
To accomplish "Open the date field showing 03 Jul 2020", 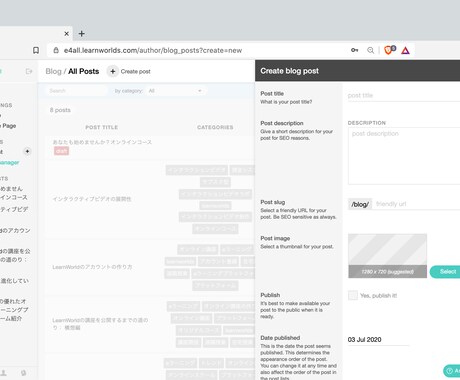I will tap(378, 340).
